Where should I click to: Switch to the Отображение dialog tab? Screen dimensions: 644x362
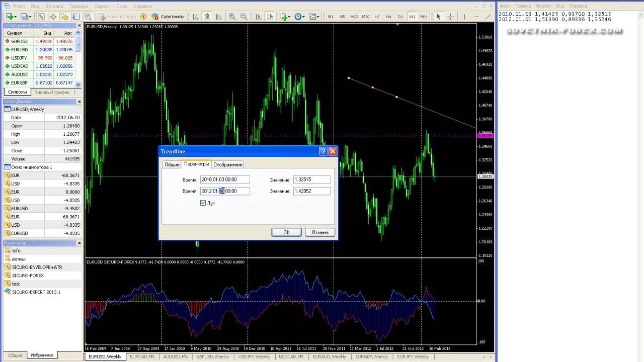[x=228, y=164]
